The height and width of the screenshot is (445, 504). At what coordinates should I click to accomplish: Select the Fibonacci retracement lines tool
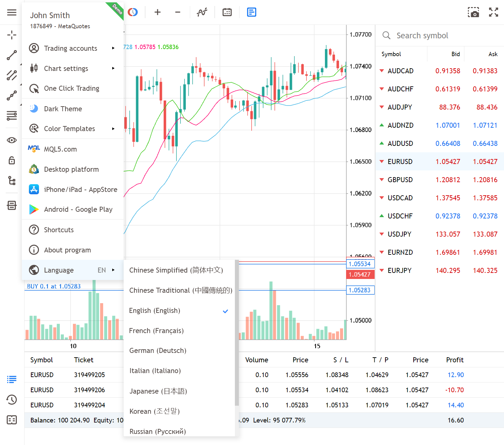coord(12,116)
